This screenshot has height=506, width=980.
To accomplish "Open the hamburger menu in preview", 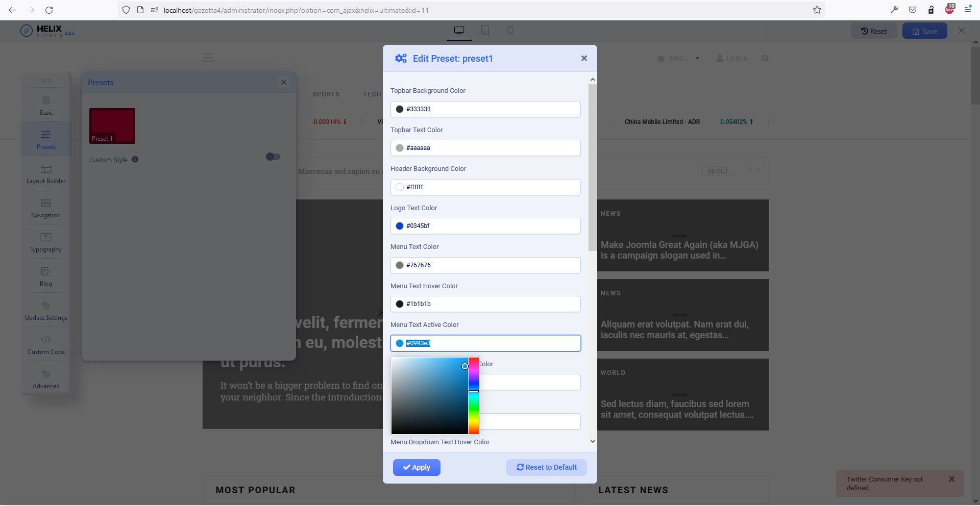I will pyautogui.click(x=208, y=58).
